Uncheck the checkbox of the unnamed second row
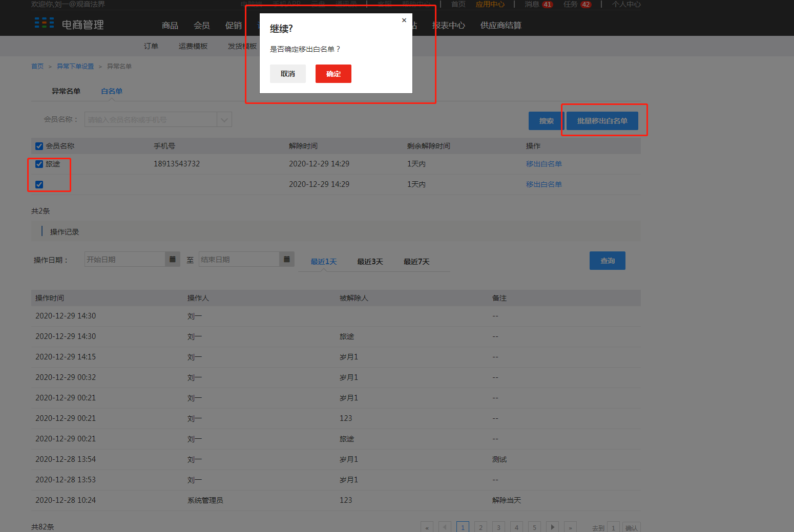This screenshot has height=532, width=794. [39, 184]
